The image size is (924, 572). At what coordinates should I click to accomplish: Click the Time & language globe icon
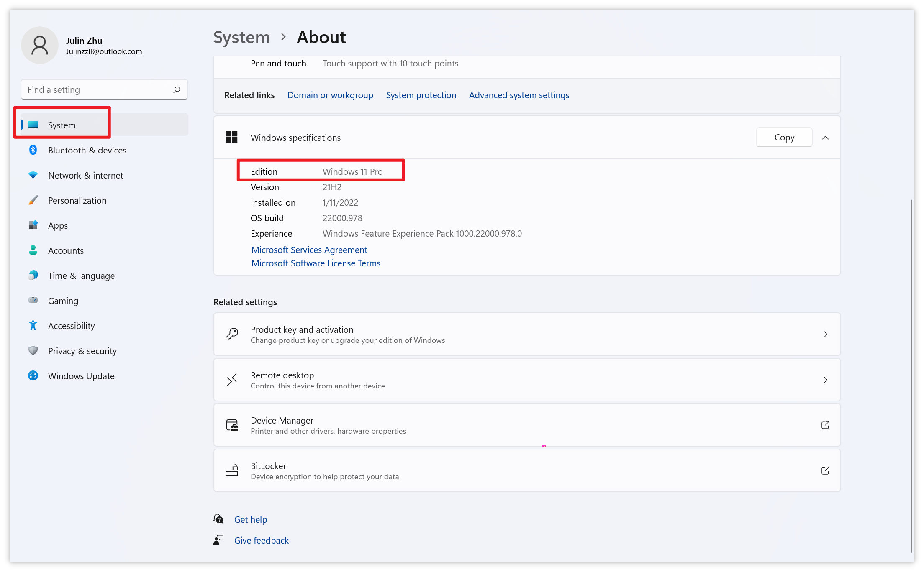pos(33,275)
